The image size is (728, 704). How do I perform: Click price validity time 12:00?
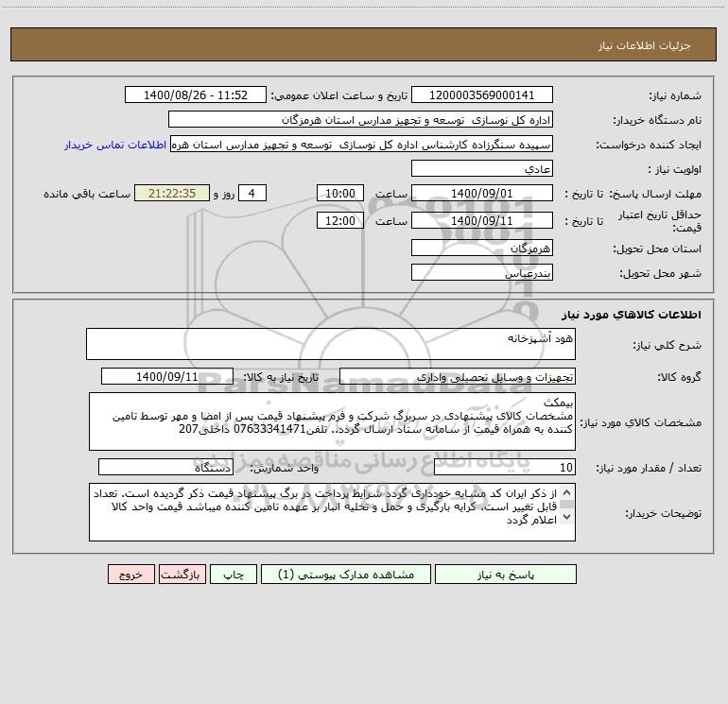[339, 220]
